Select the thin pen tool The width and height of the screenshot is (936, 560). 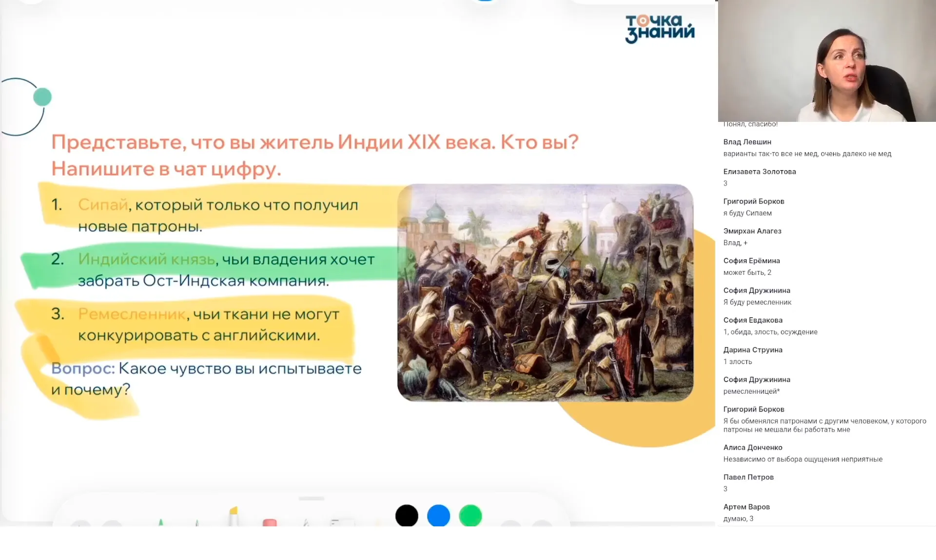click(x=196, y=522)
